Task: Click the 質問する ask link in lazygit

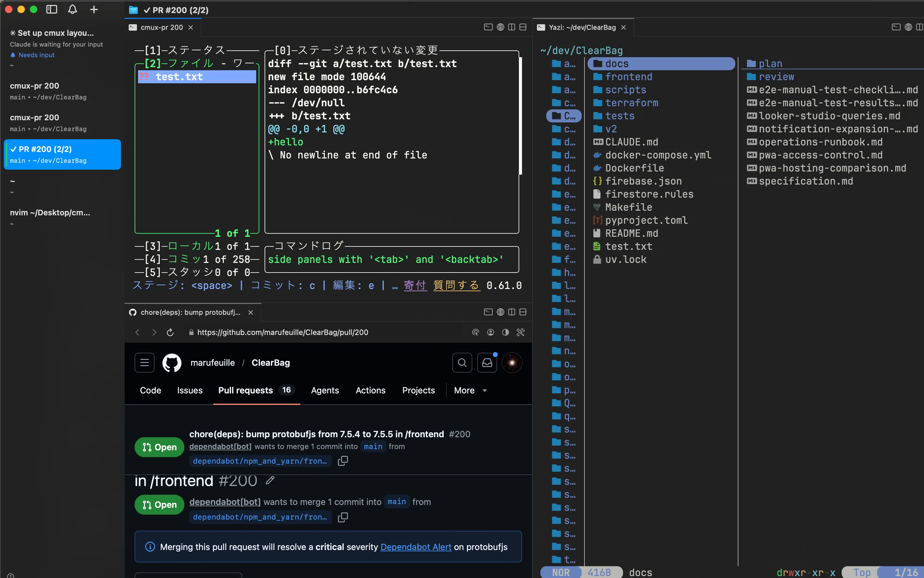Action: click(456, 285)
